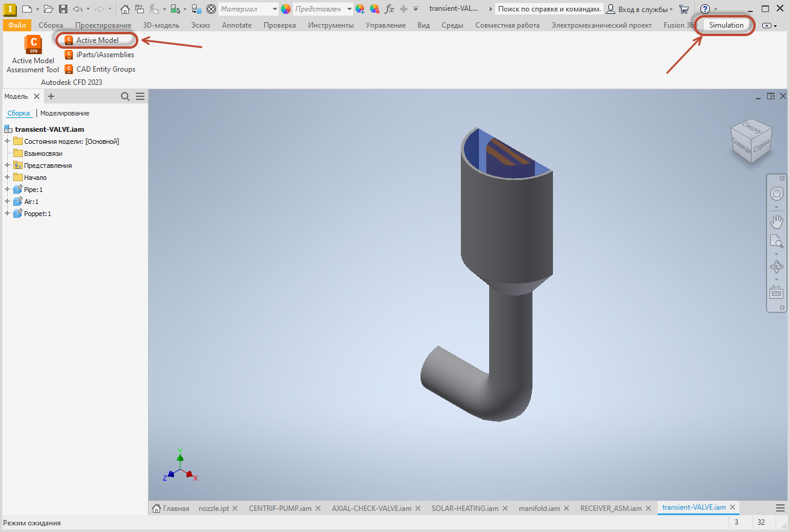Add a new browser panel with plus
The height and width of the screenshot is (532, 790).
pos(51,96)
